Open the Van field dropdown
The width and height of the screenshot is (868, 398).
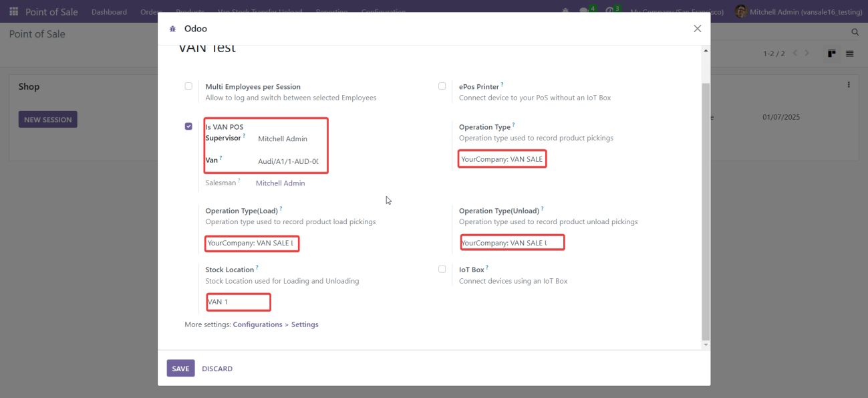[x=288, y=161]
